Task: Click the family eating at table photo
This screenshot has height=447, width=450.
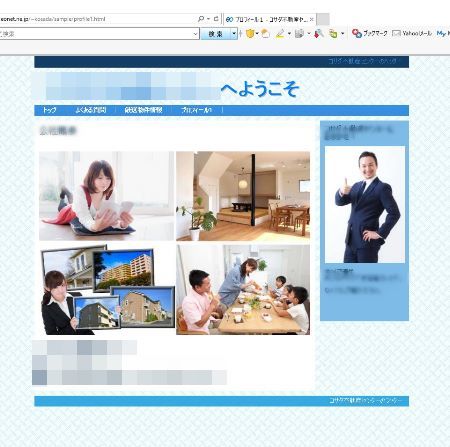Action: point(243,290)
